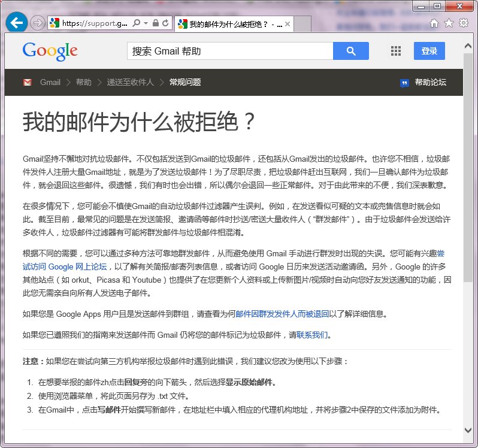478x448 pixels.
Task: Open 邮件因群发发件人而被退回 link
Action: pos(282,314)
